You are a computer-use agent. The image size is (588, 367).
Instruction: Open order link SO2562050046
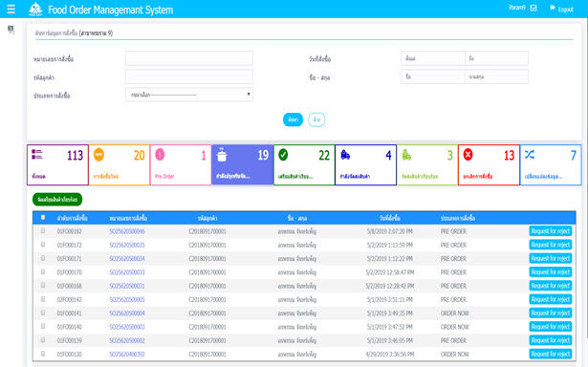pyautogui.click(x=127, y=231)
